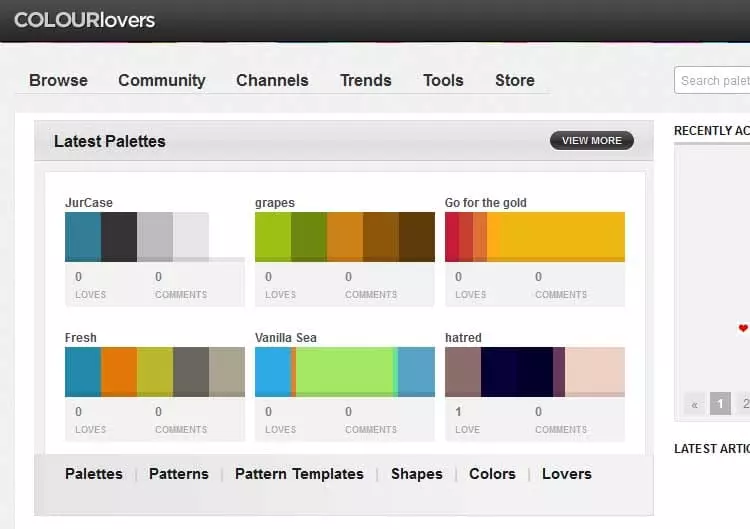Select the Go for the gold palette swatch

(x=534, y=236)
